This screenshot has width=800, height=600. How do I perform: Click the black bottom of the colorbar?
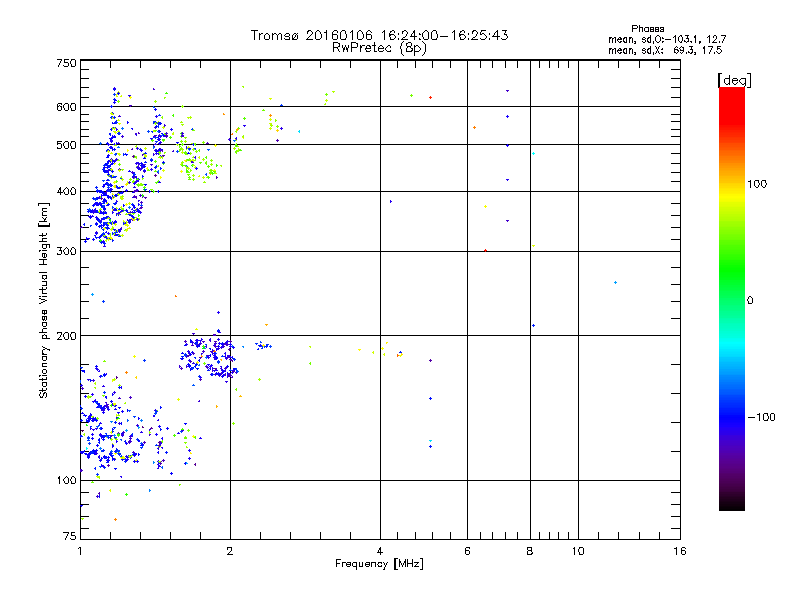(732, 503)
